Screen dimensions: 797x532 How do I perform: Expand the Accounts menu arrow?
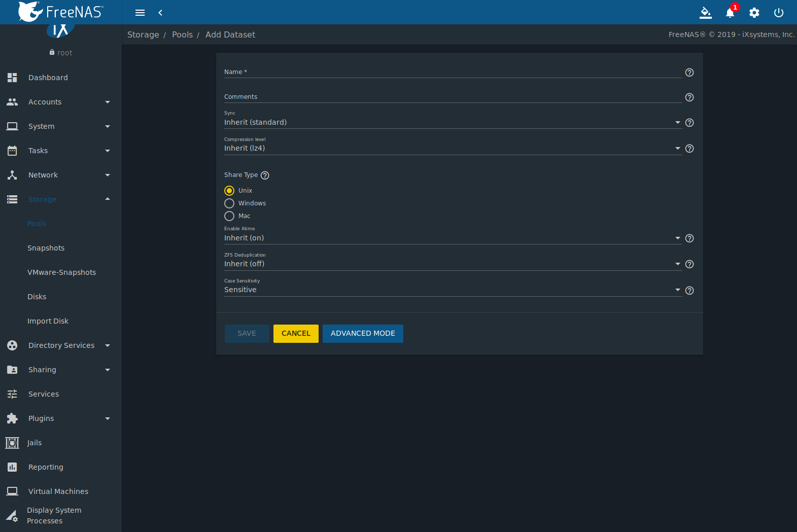click(x=108, y=102)
